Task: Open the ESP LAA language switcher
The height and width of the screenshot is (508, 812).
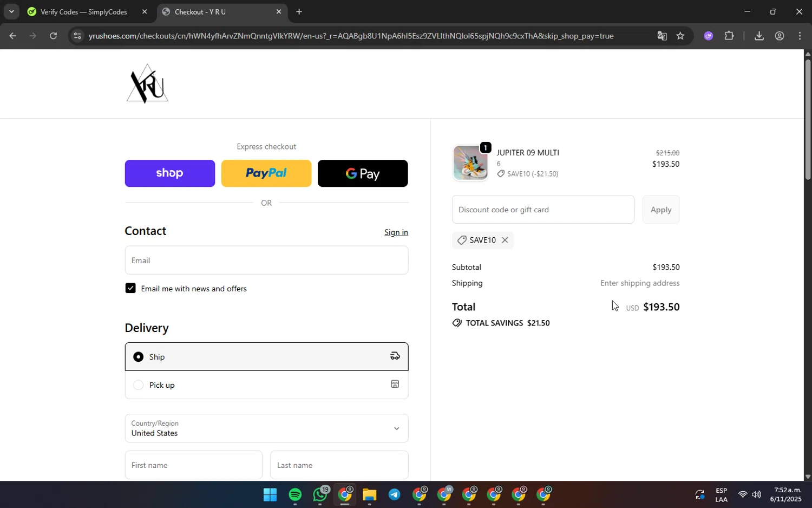Action: pyautogui.click(x=721, y=495)
